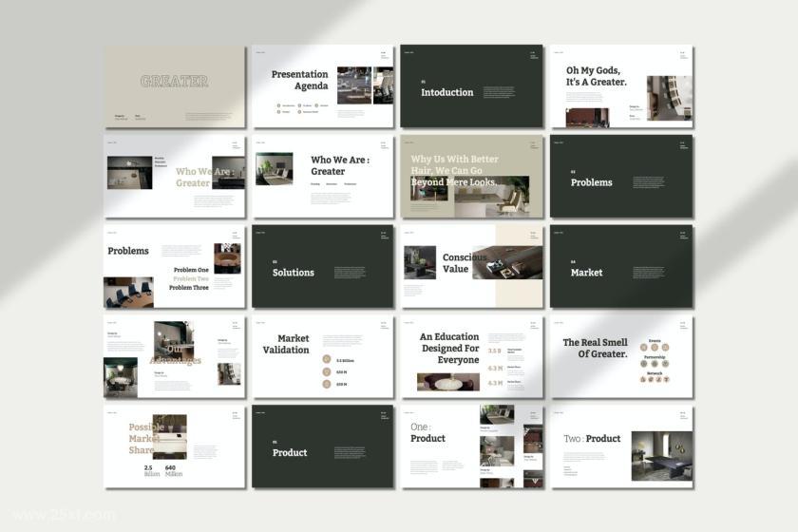Screen dimensions: 798x532
Task: Click the Problem Three text
Action: 189,288
